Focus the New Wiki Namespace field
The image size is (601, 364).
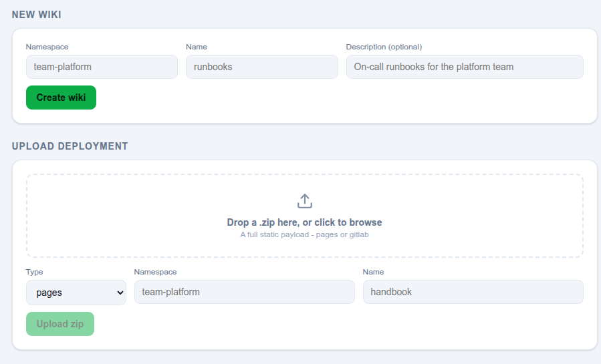tap(102, 67)
